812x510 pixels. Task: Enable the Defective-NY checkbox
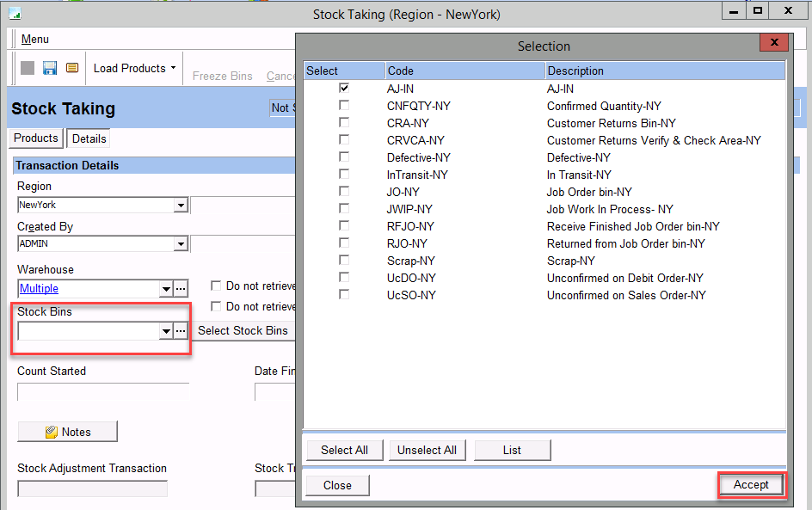(x=344, y=157)
